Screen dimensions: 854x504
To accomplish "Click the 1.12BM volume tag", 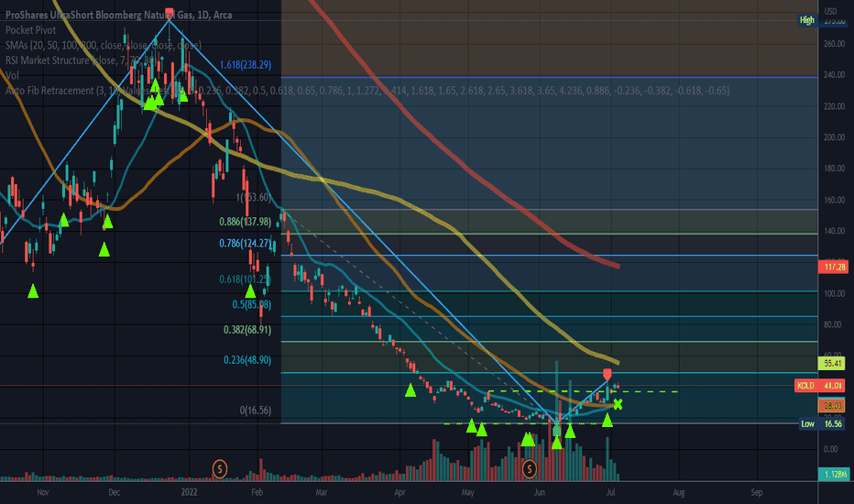I will point(834,474).
